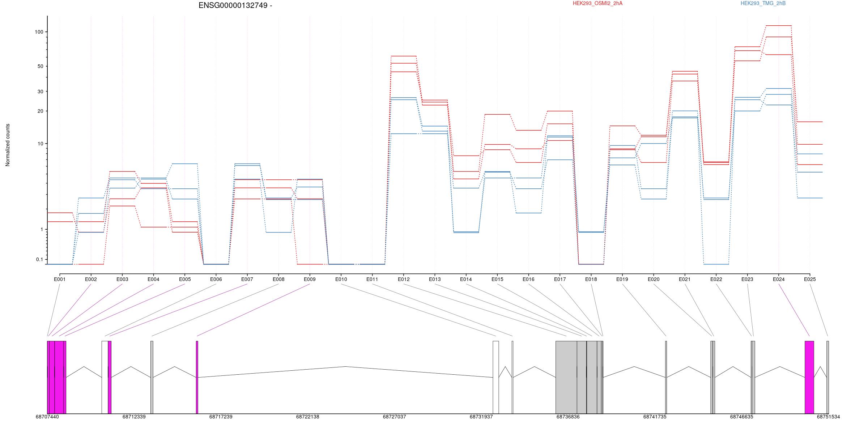
Task: Click exon label E011
Action: (372, 279)
